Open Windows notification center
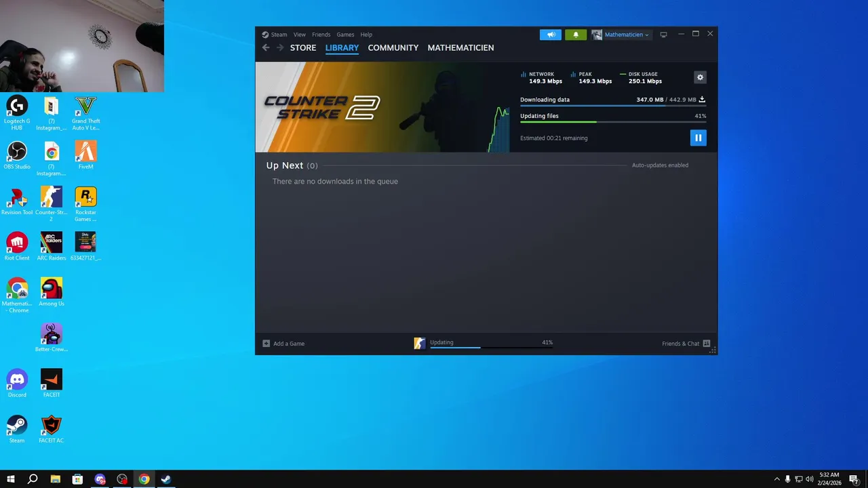The width and height of the screenshot is (868, 488). click(854, 479)
